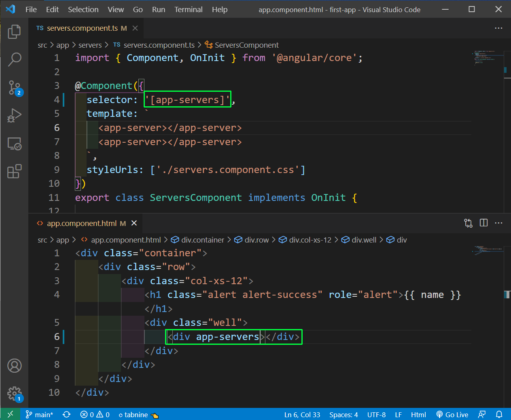
Task: Click ServersComponent in upper breadcrumb
Action: [x=242, y=45]
